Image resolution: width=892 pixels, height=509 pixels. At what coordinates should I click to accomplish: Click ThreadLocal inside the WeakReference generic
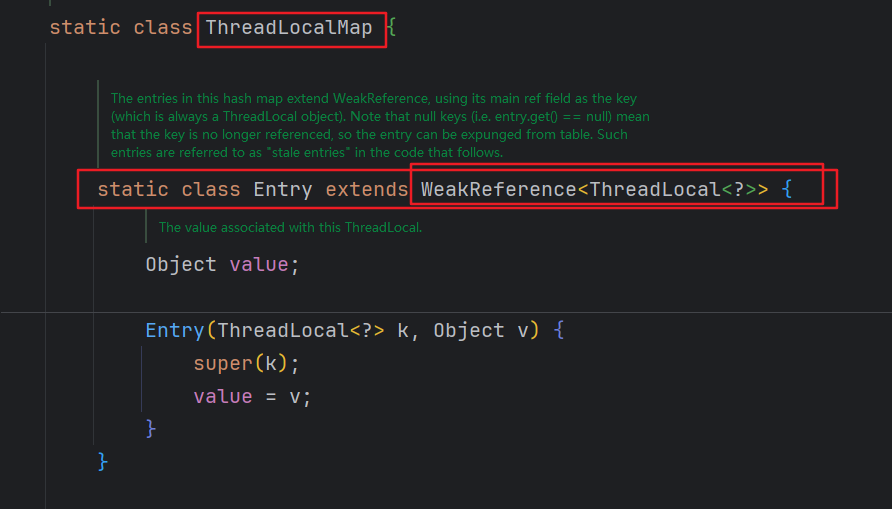[x=656, y=189]
